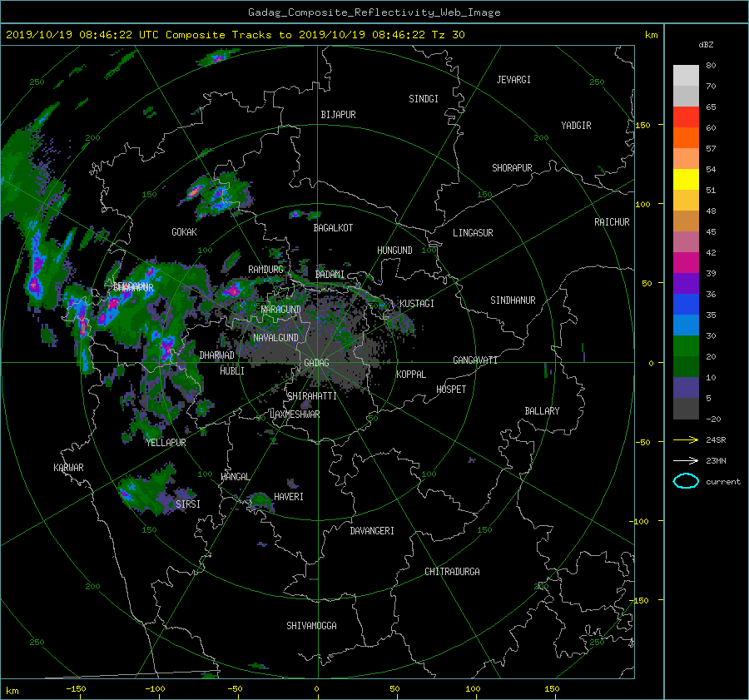Viewport: 749px width, 700px height.
Task: Click the HANGAL city label
Action: (236, 477)
